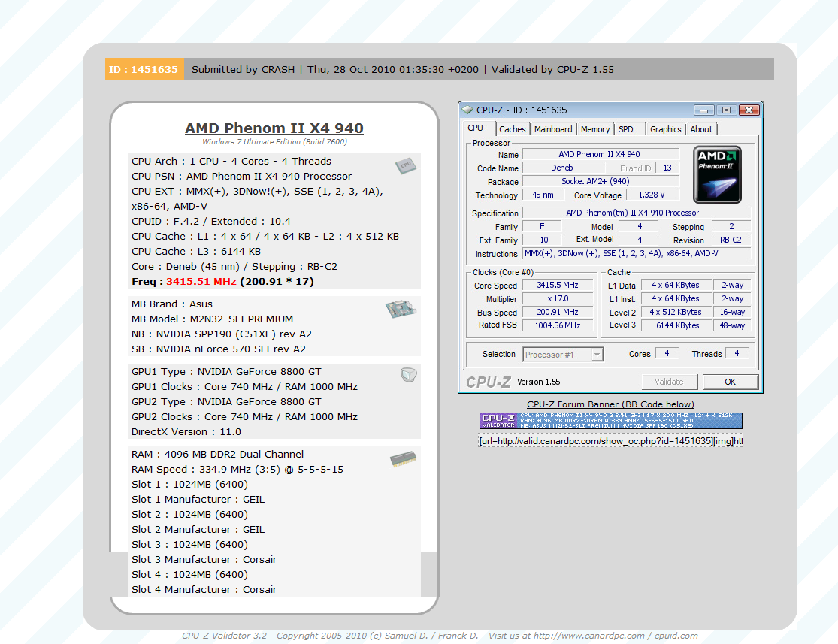This screenshot has width=838, height=644.
Task: Click the CPU-Z Validator forum banner image
Action: (611, 421)
